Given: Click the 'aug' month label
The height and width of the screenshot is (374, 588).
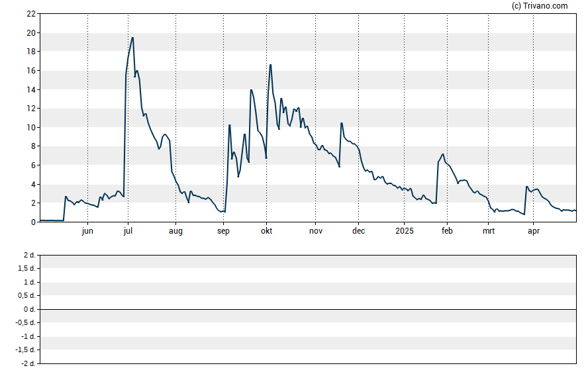Looking at the screenshot, I should (x=175, y=231).
